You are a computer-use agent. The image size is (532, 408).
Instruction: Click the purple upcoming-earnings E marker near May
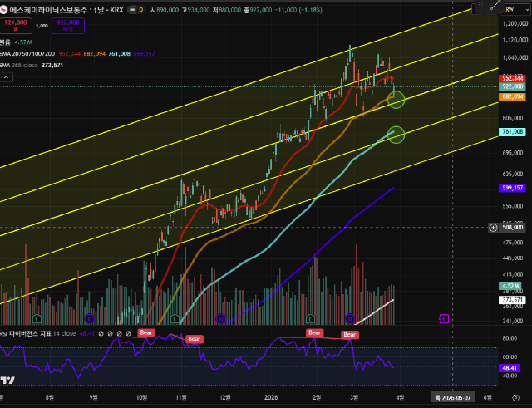(x=444, y=319)
